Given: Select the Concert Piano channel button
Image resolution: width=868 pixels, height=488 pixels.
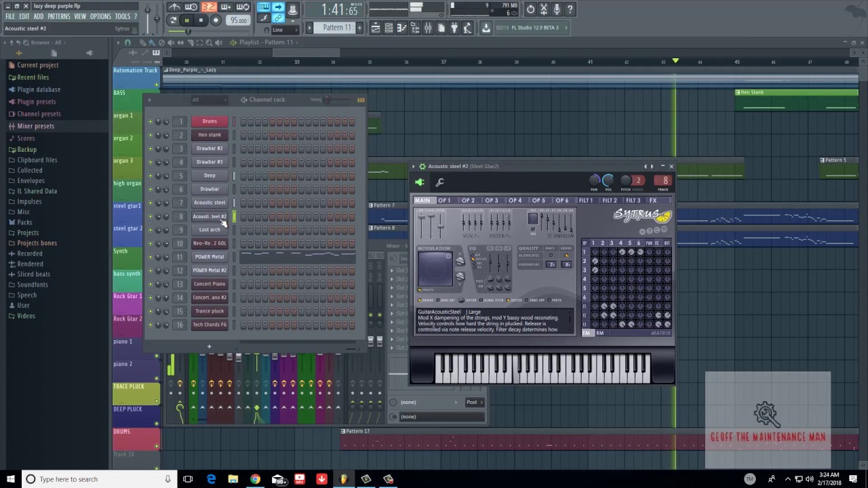Looking at the screenshot, I should coord(210,284).
